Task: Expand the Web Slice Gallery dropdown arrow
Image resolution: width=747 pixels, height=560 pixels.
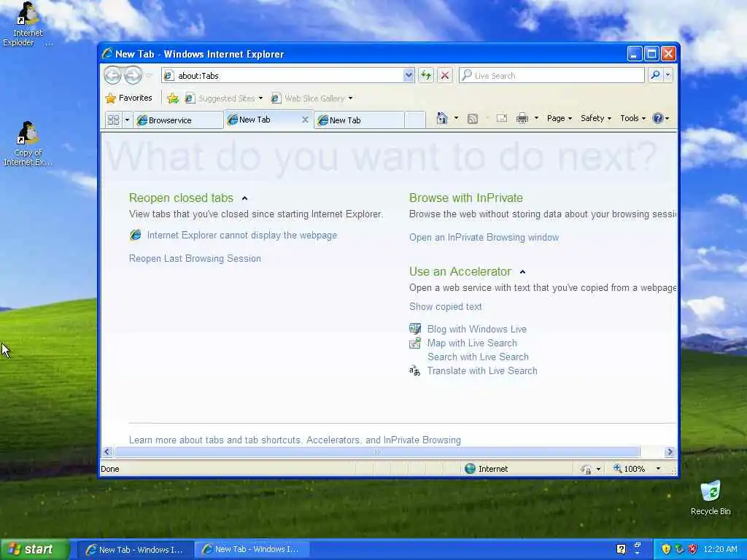Action: point(351,98)
